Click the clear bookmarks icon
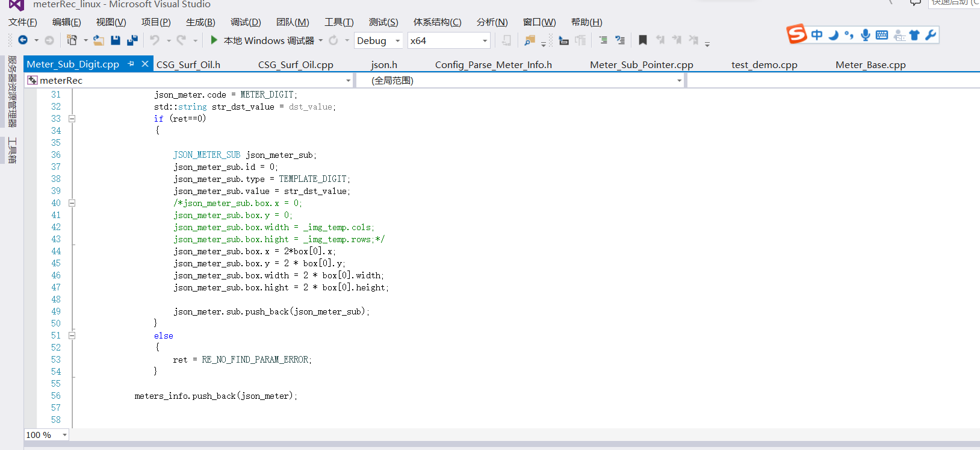This screenshot has height=450, width=980. click(x=693, y=40)
